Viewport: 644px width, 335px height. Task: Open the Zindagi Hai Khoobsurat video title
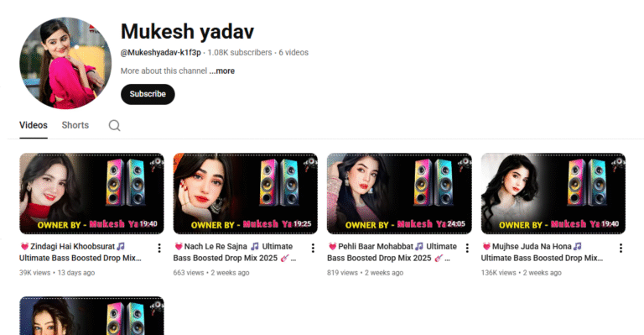coord(80,252)
